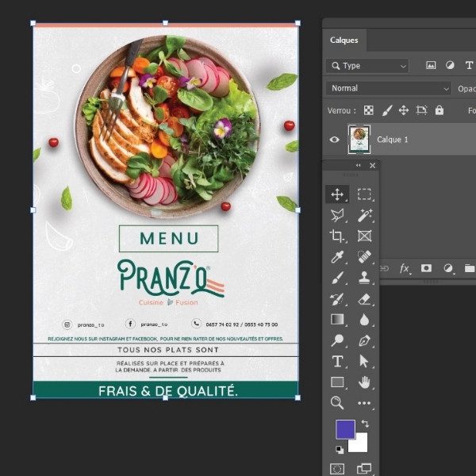
Task: Select the Horizontal Type tool in the toolbox
Action: tap(337, 362)
